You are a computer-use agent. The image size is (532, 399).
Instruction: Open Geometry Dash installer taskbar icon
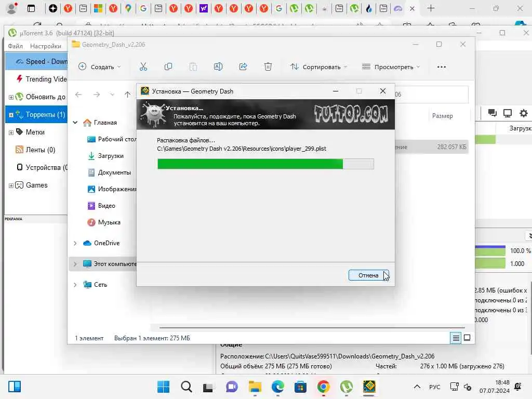369,387
